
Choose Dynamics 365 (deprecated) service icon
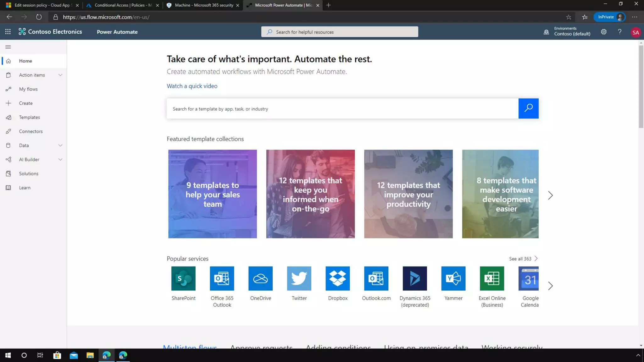point(415,278)
